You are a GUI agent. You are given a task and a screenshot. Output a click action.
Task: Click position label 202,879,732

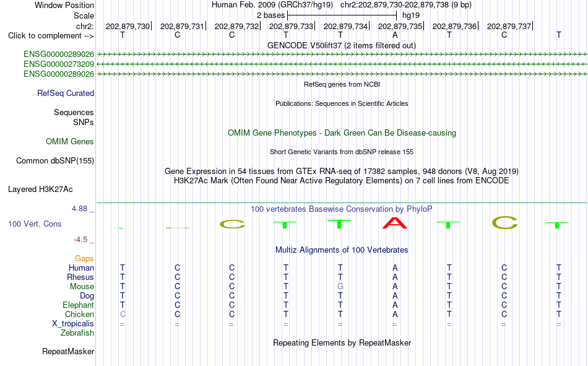[236, 26]
